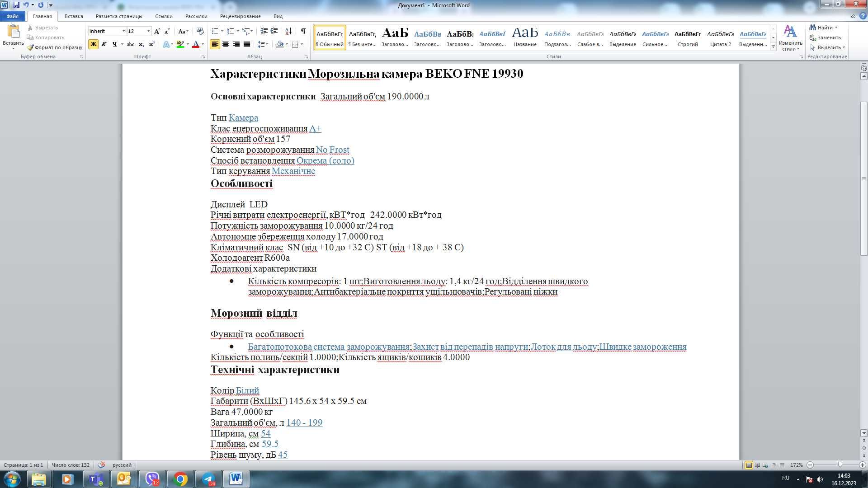Open the change case (Аа) dropdown
Image resolution: width=868 pixels, height=488 pixels.
coord(183,31)
